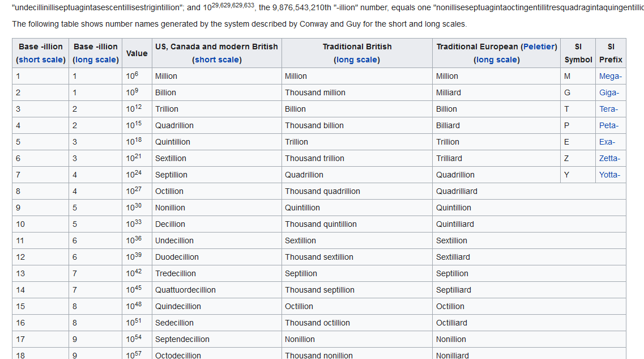Open the Peletier link

[539, 47]
